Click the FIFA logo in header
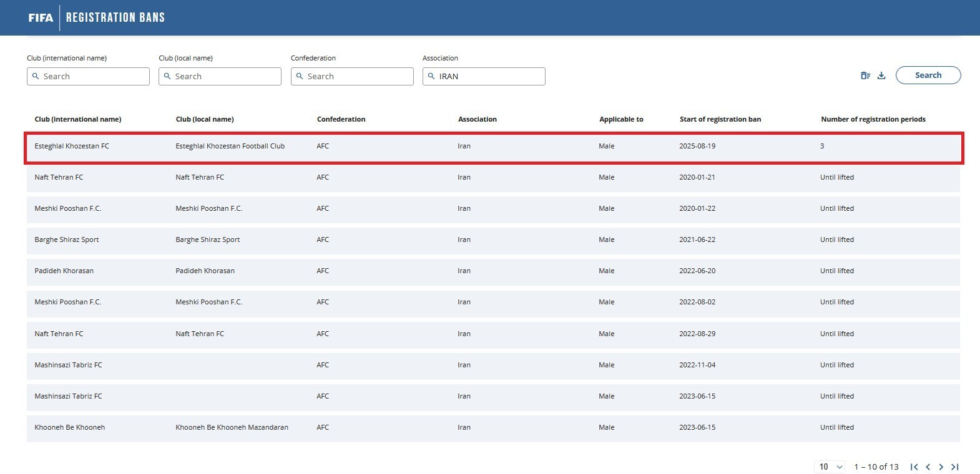 pos(41,17)
